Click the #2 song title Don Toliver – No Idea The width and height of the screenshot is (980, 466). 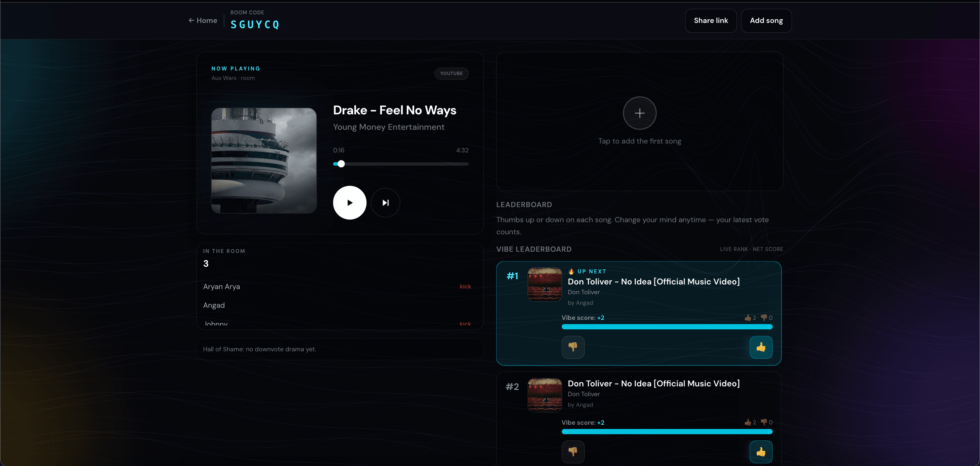[x=653, y=383]
